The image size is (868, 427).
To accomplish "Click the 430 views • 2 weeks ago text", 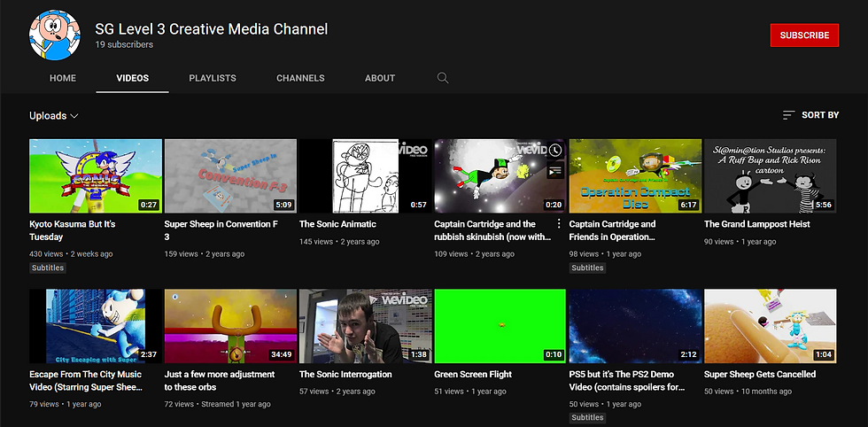I will click(x=71, y=254).
